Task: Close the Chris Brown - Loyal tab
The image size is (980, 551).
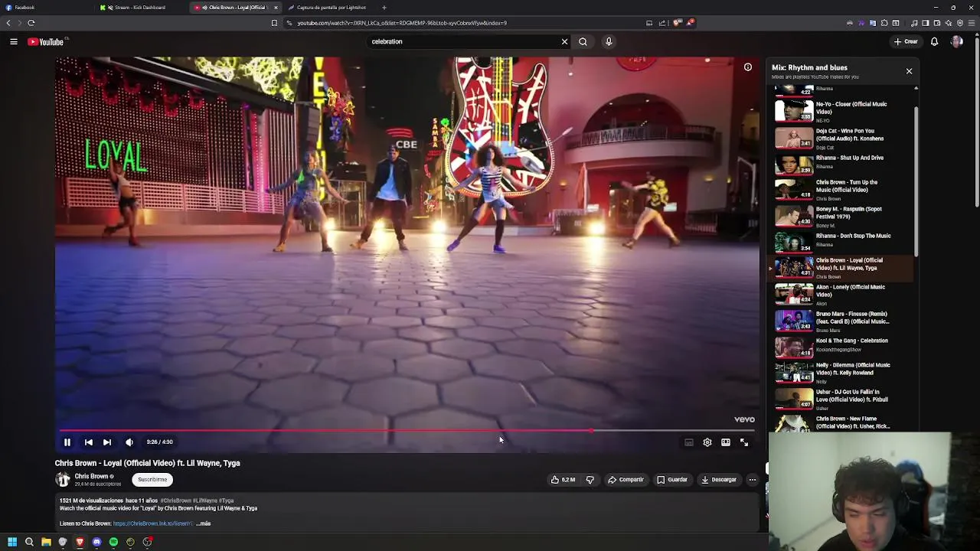Action: coord(276,8)
